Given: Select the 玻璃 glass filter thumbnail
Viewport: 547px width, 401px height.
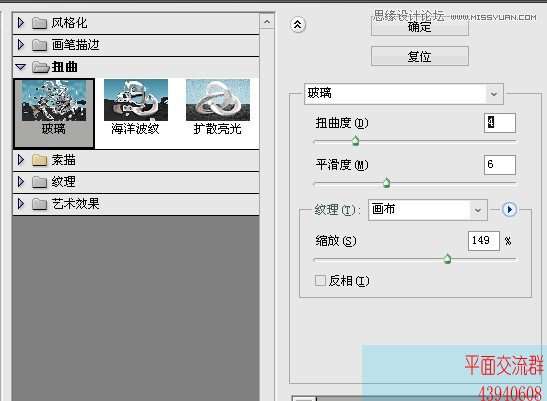Looking at the screenshot, I should 54,113.
